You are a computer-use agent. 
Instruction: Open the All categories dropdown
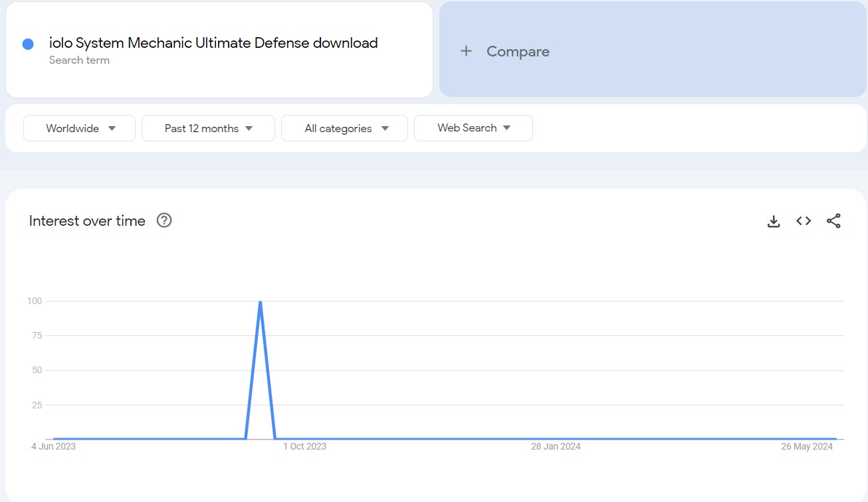344,128
